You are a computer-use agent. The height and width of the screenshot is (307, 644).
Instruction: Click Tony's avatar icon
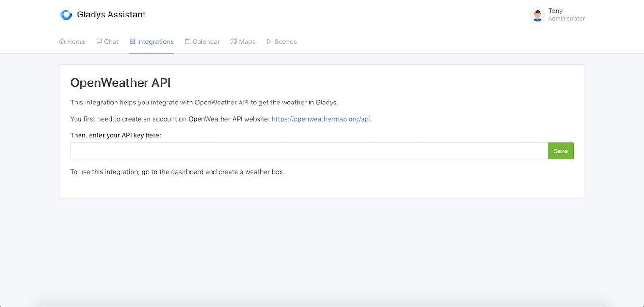[x=537, y=14]
